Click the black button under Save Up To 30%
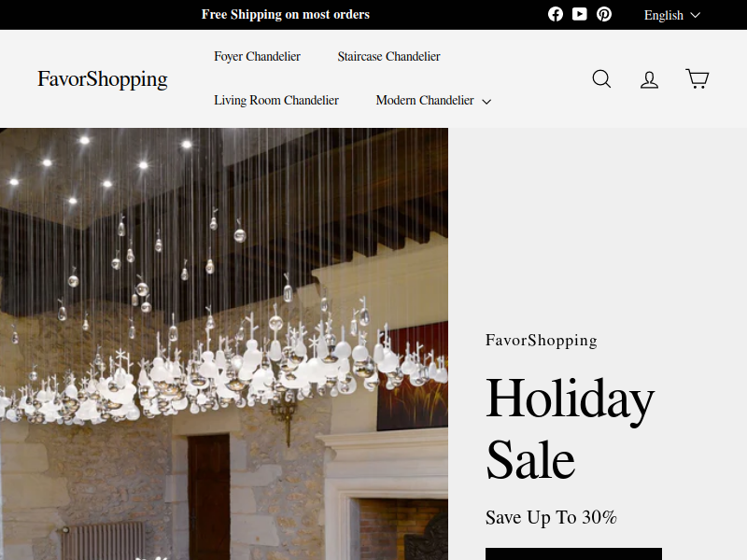 click(x=573, y=553)
